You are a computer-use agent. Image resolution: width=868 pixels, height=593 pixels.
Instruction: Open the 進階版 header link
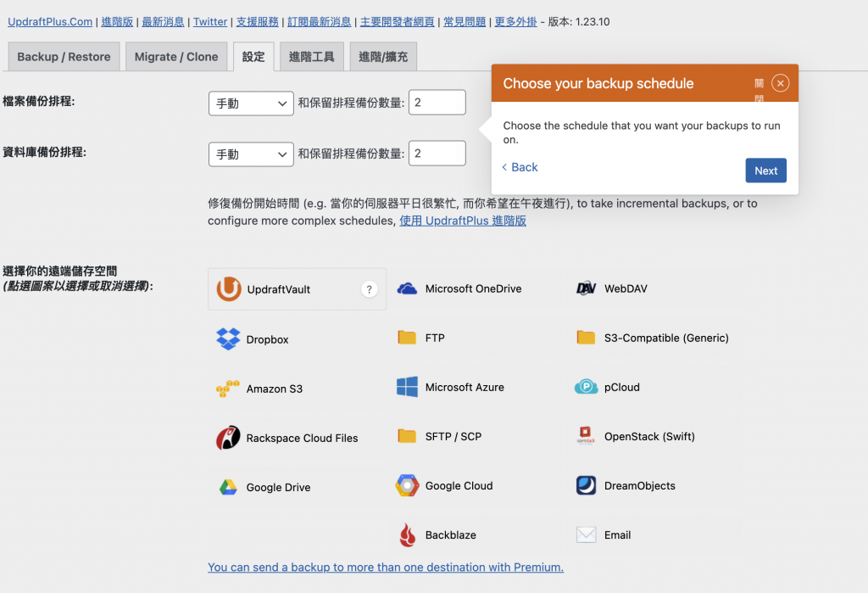click(117, 21)
